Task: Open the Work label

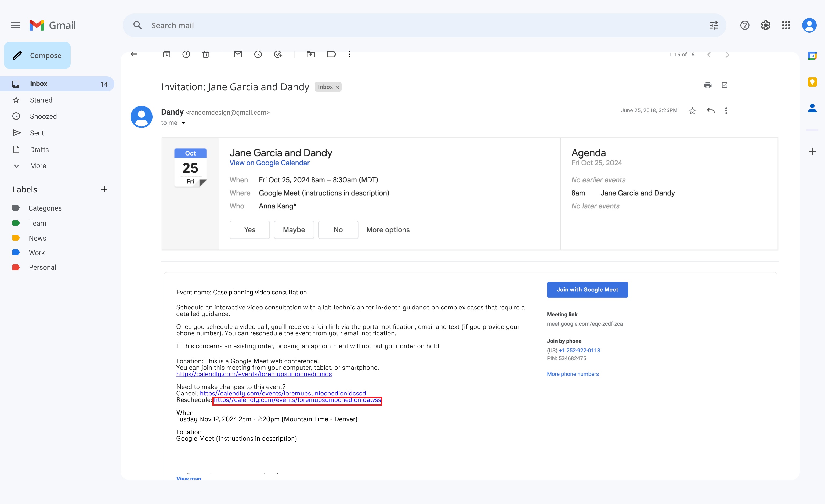Action: (x=37, y=253)
